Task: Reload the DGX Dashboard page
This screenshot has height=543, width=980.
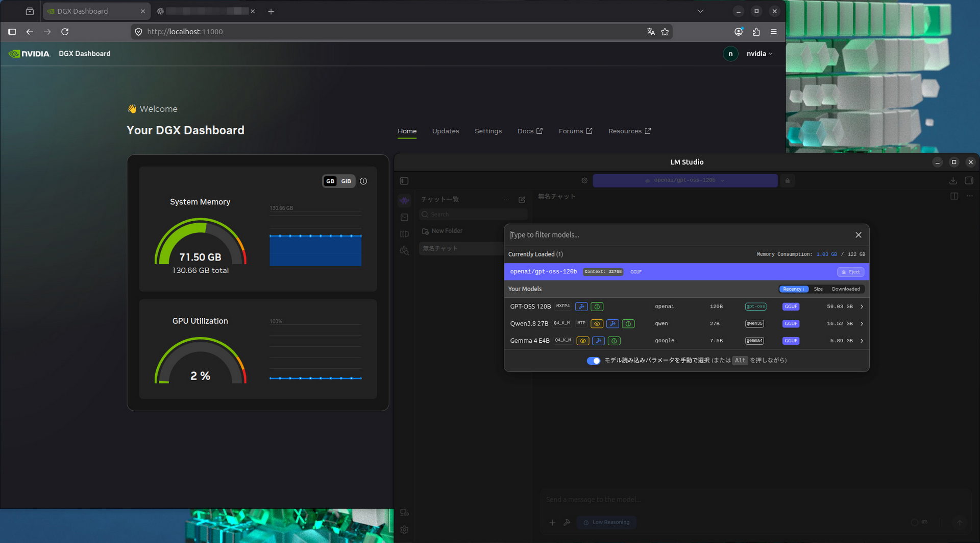Action: click(x=65, y=32)
